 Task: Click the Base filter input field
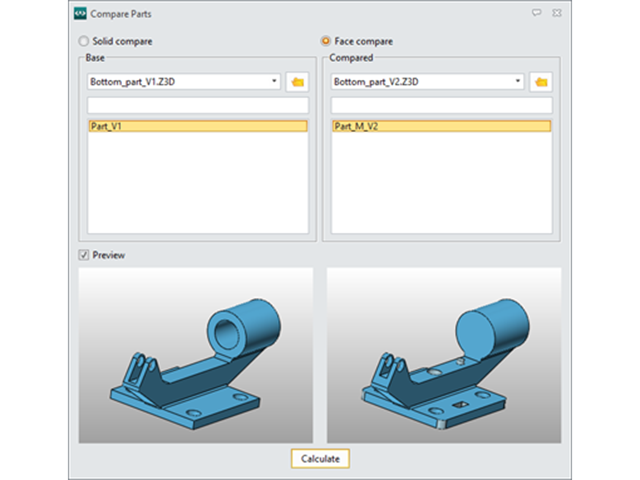tap(198, 105)
